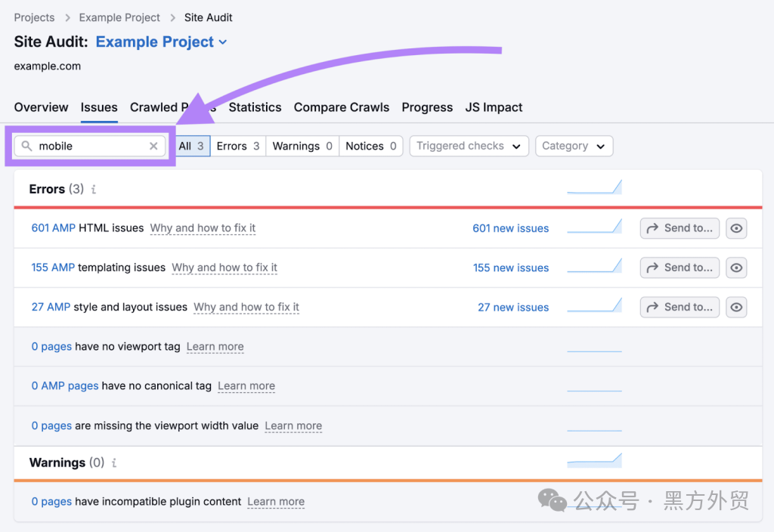Send AMP style and layout issues via Send to
Screen dimensions: 774x532
tap(680, 307)
